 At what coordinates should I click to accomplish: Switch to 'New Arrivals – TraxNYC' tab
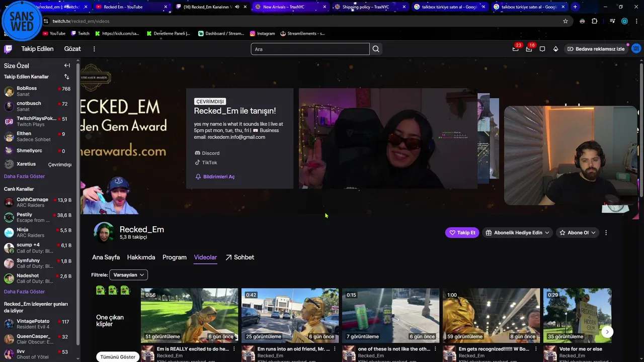[291, 7]
